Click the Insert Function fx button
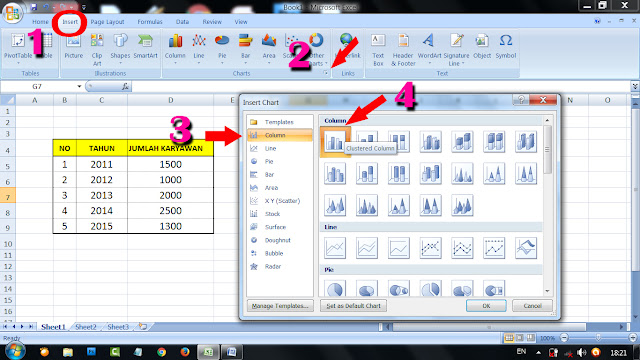 (125, 87)
